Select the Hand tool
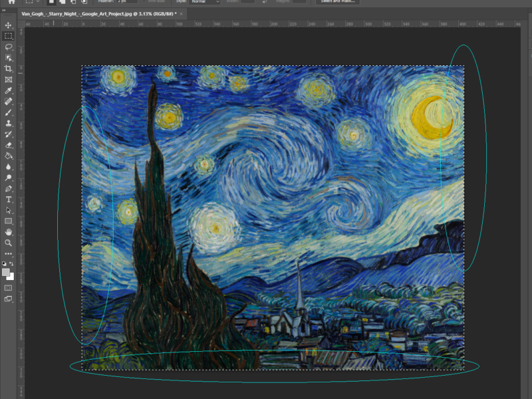This screenshot has width=532, height=399. [9, 232]
